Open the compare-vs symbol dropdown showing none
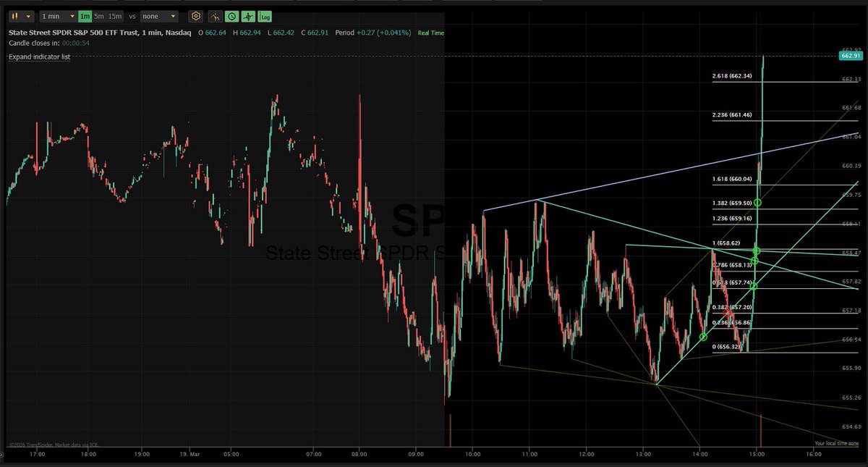This screenshot has width=868, height=467. click(159, 16)
